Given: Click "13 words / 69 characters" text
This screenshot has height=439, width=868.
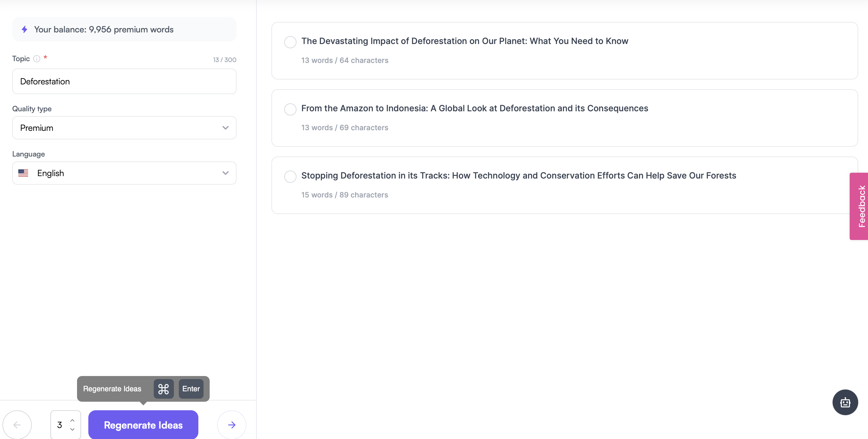Looking at the screenshot, I should point(345,128).
